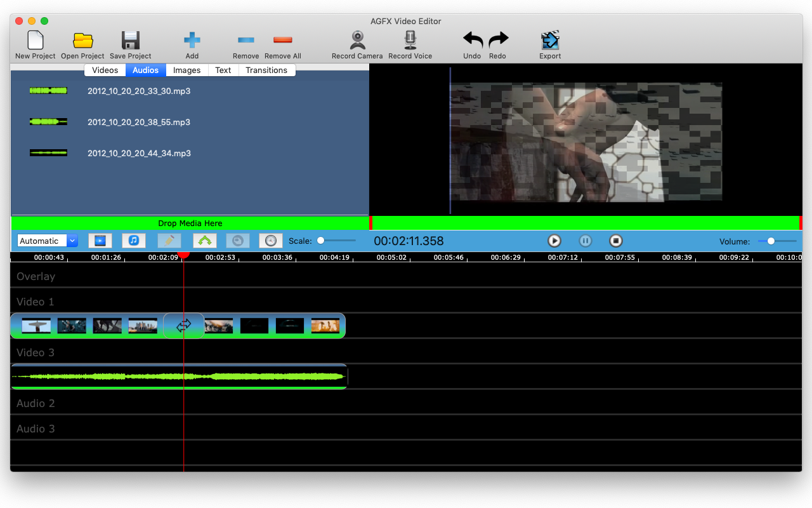Click the music note audio tool icon
Screen dimensions: 812x508
coord(134,241)
